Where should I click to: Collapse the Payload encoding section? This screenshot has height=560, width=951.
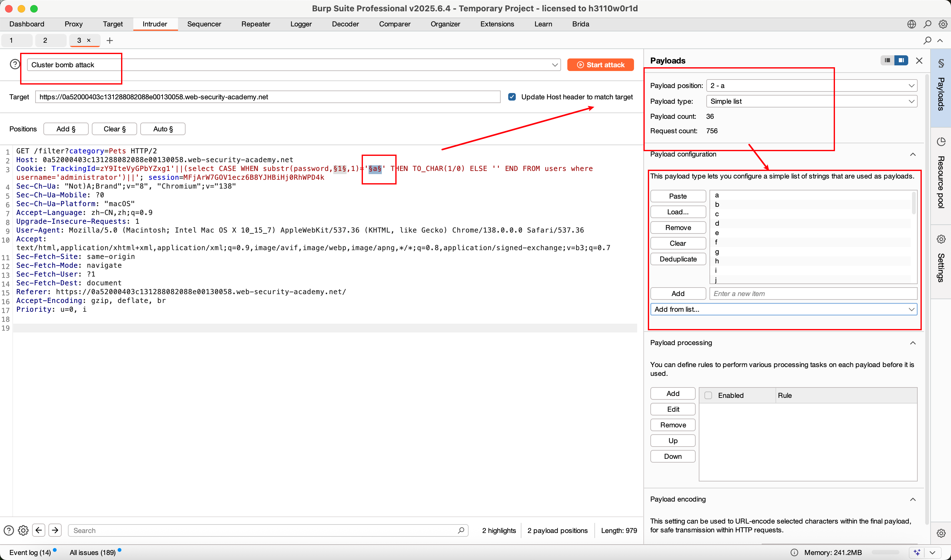913,499
